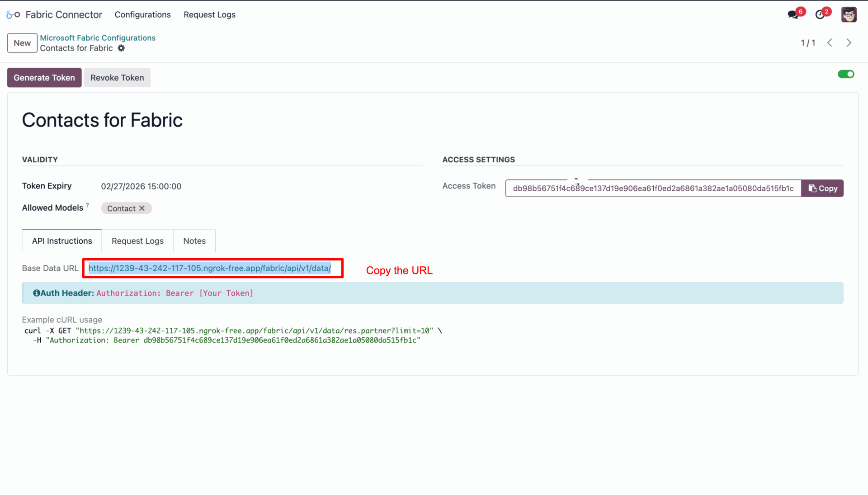Click gear icon beside Contacts for Fabric
Viewport: 868px width, 495px height.
coord(121,48)
